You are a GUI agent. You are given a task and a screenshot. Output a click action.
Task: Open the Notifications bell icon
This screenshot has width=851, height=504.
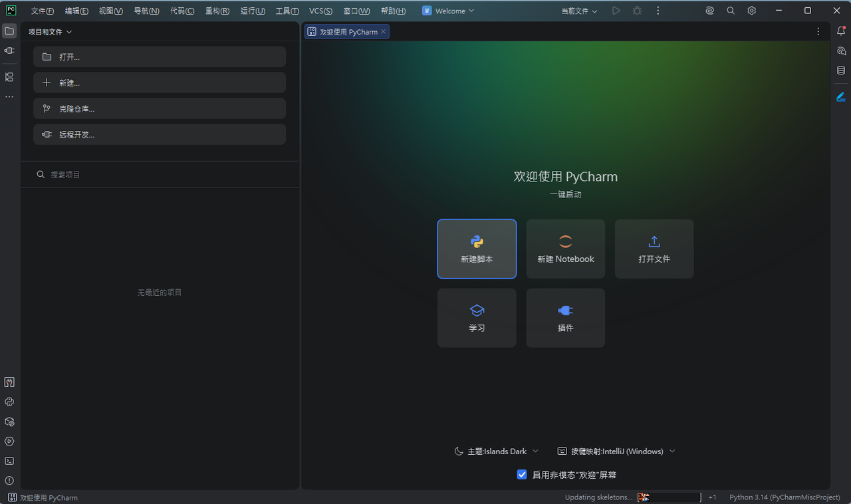click(841, 31)
